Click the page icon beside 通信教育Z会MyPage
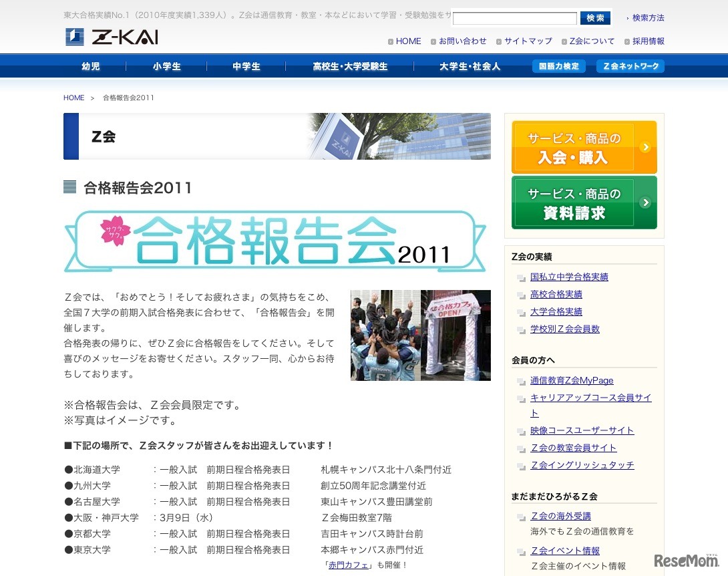Image resolution: width=728 pixels, height=576 pixels. (x=521, y=380)
